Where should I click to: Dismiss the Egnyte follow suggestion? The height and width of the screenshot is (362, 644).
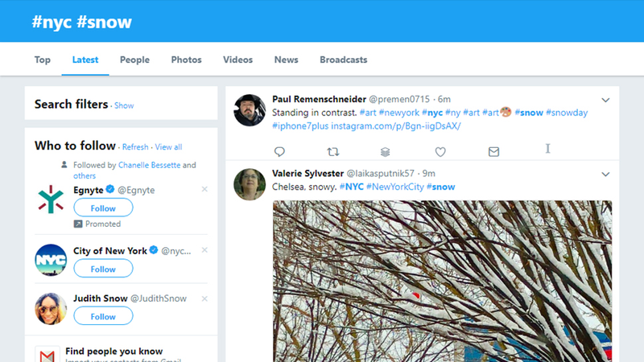tap(204, 189)
